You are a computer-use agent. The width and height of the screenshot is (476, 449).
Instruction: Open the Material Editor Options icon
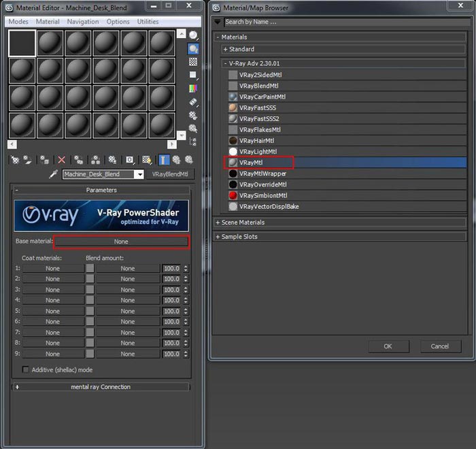(x=193, y=116)
